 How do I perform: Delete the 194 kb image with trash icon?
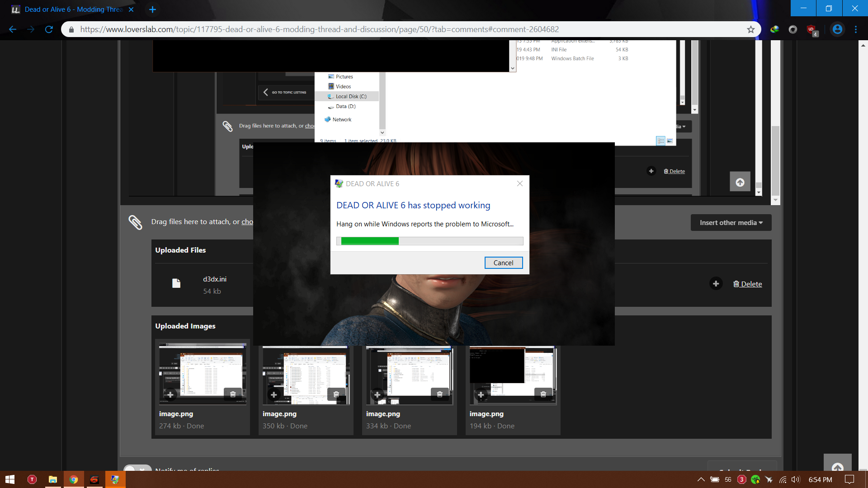coord(543,394)
